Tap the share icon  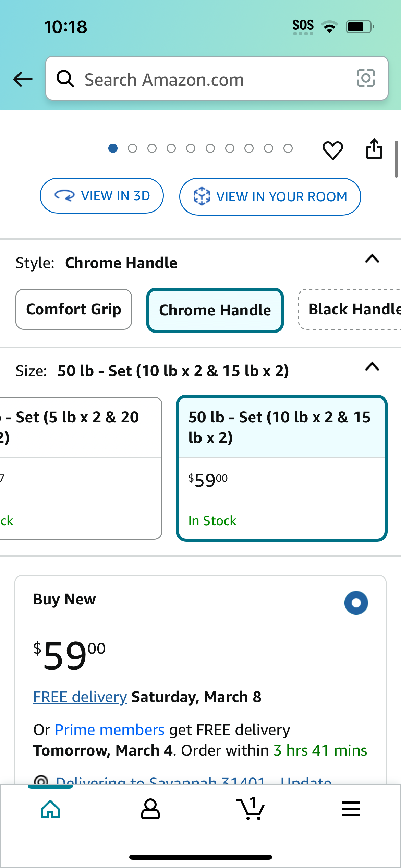374,149
